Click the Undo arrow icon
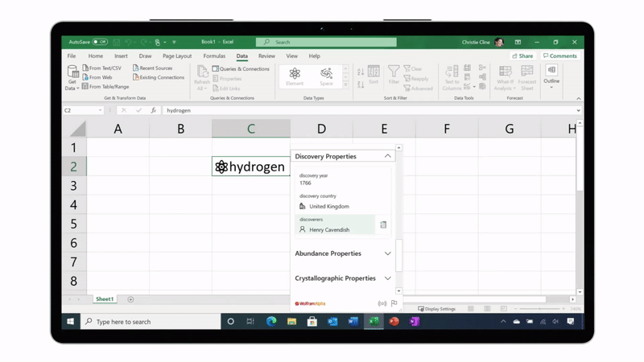The image size is (644, 362). pyautogui.click(x=128, y=42)
